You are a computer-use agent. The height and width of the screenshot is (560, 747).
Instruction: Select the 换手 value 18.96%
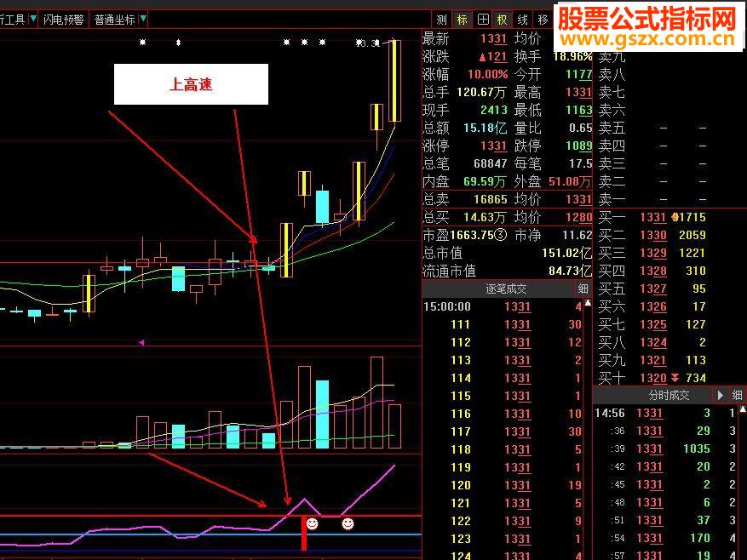(x=572, y=56)
